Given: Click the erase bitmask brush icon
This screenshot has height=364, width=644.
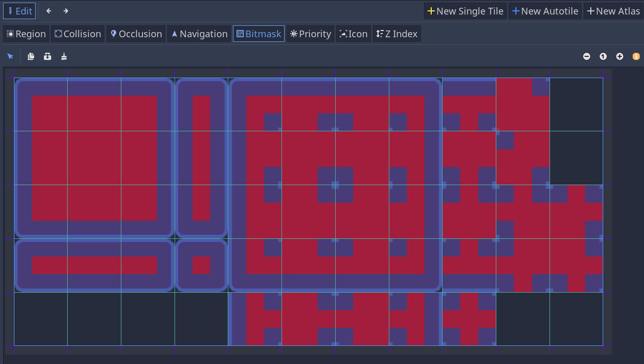Looking at the screenshot, I should click(64, 56).
